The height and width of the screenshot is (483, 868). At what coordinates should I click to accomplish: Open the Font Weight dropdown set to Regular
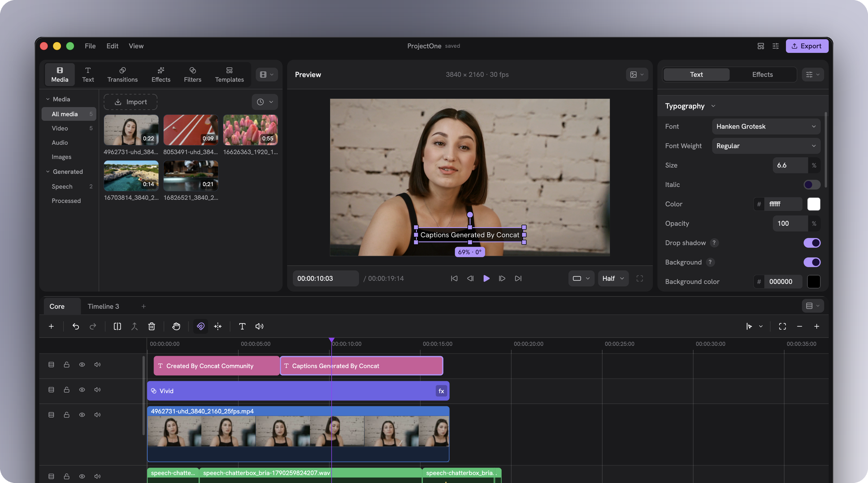point(766,146)
